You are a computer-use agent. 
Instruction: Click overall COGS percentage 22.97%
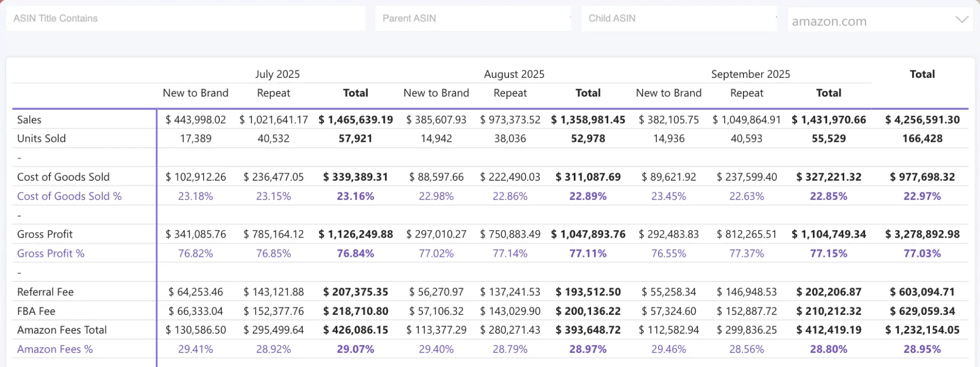click(x=923, y=196)
